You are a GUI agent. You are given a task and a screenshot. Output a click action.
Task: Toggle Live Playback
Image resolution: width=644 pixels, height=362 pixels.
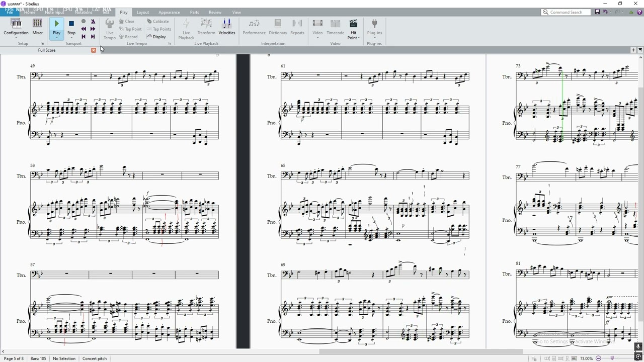coord(186,29)
